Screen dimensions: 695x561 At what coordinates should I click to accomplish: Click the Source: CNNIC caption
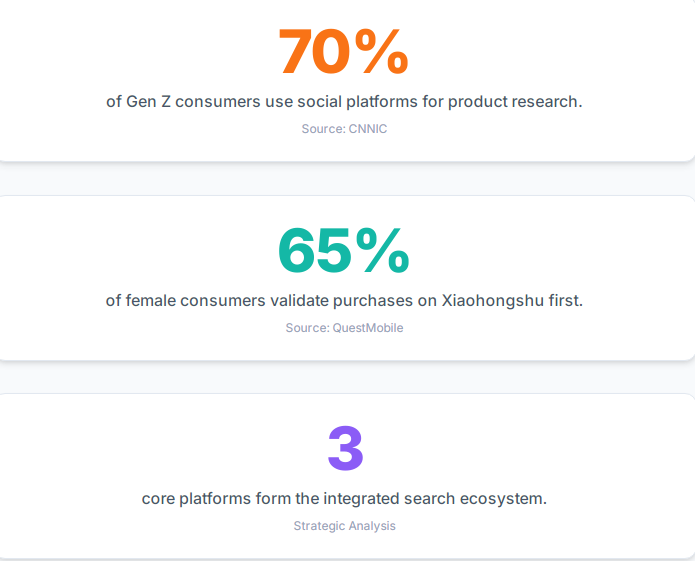click(x=344, y=129)
